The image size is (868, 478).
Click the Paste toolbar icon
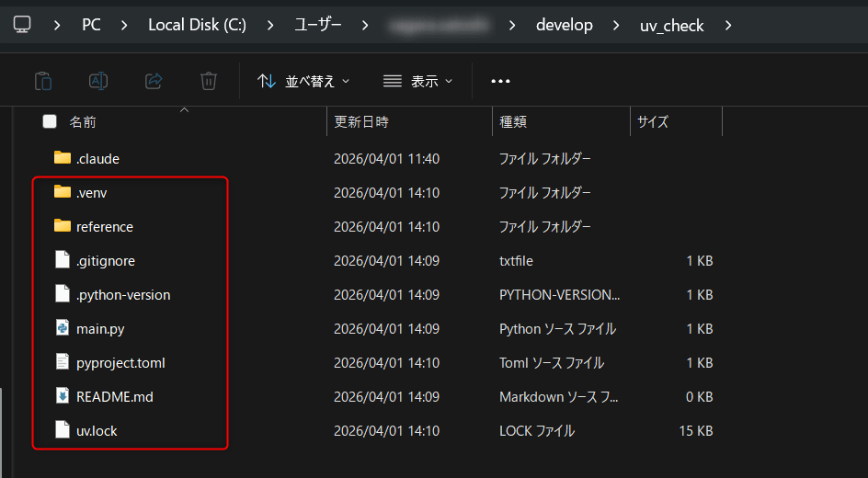point(43,81)
